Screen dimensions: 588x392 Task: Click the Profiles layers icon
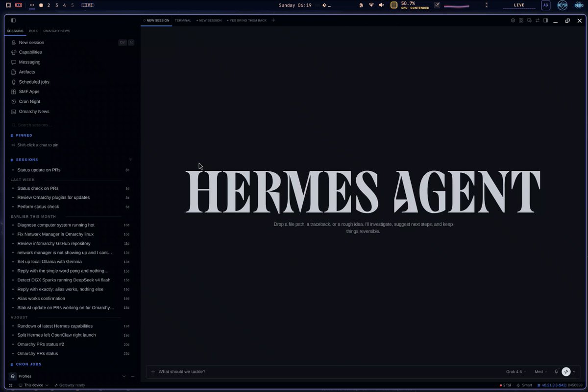[13, 376]
